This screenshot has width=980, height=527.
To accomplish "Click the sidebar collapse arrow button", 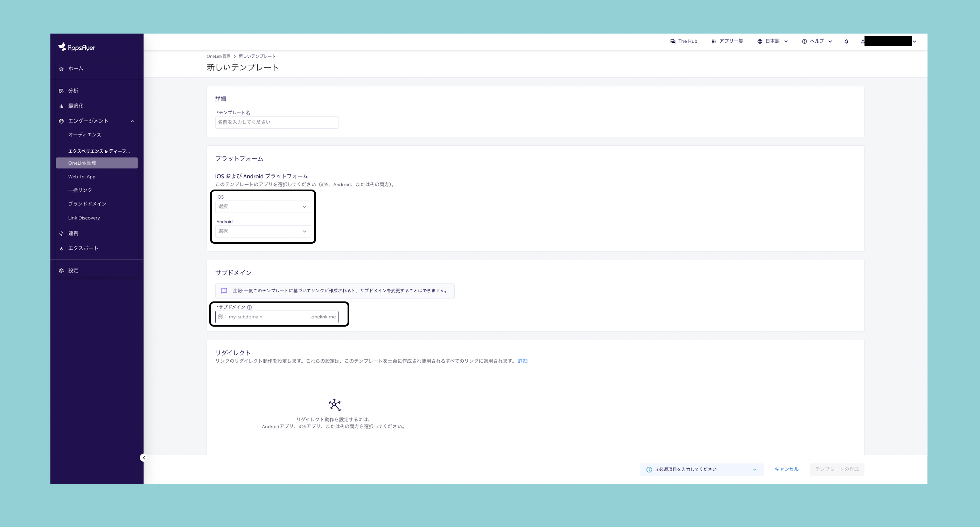I will coord(143,457).
